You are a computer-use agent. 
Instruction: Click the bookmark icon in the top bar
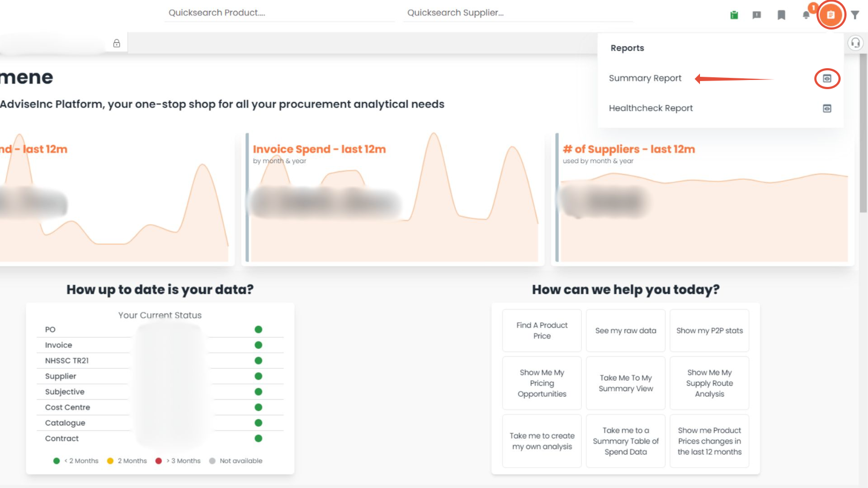(x=782, y=15)
